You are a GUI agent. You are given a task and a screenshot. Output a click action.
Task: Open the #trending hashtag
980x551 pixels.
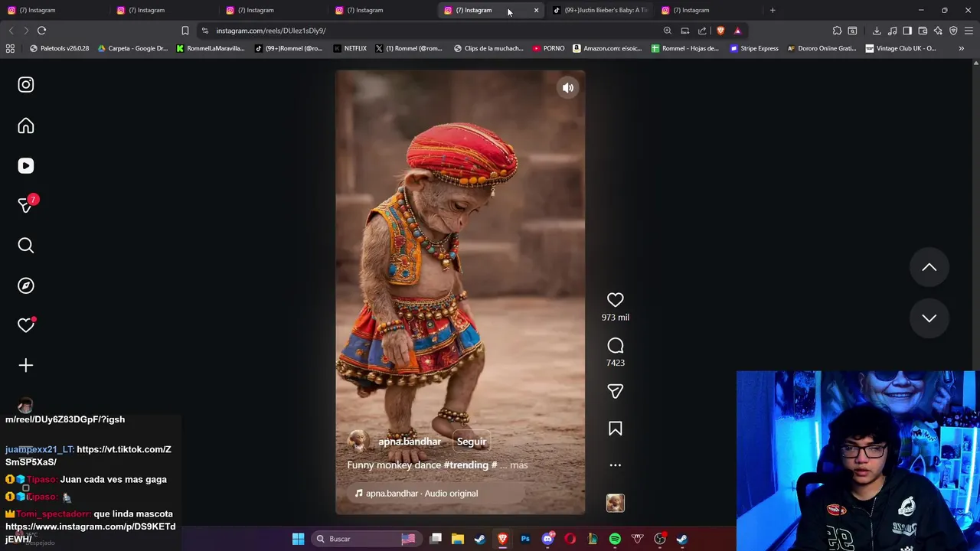point(465,465)
